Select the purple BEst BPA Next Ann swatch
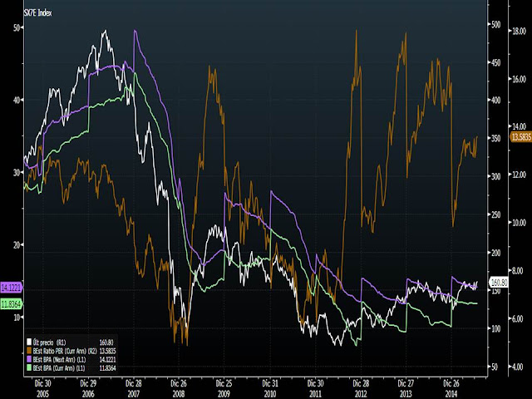Screen dimensions: 532x399 29,359
